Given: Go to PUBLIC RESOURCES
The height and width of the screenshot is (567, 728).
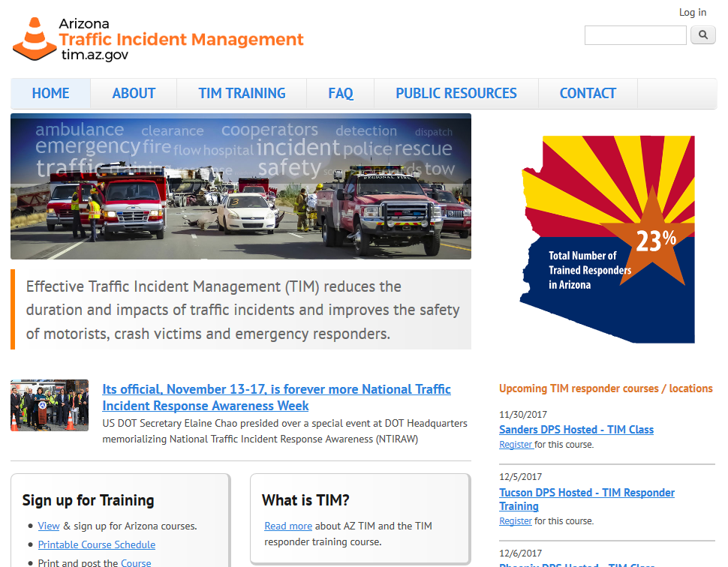Looking at the screenshot, I should pyautogui.click(x=456, y=93).
